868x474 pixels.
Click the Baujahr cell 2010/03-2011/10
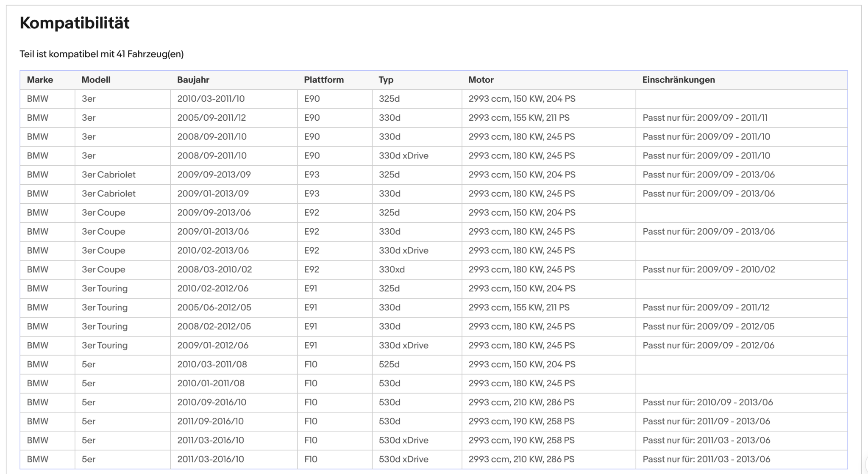click(211, 99)
